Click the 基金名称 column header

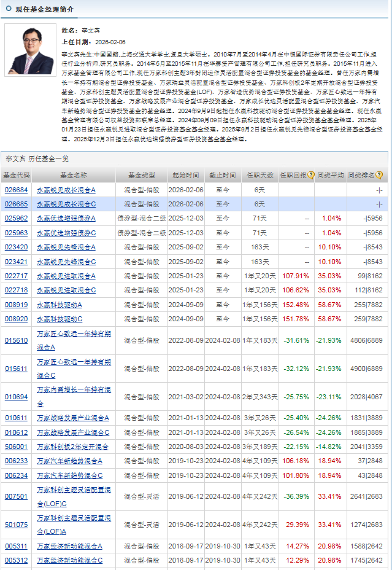(x=74, y=175)
